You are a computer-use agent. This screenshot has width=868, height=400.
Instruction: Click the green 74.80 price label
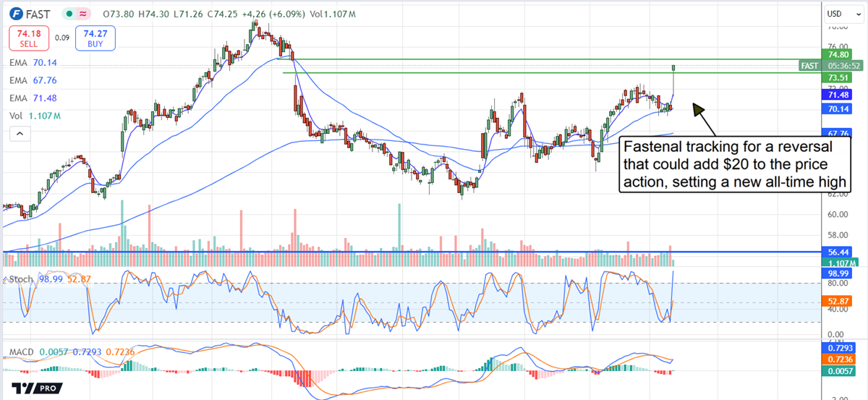coord(838,54)
